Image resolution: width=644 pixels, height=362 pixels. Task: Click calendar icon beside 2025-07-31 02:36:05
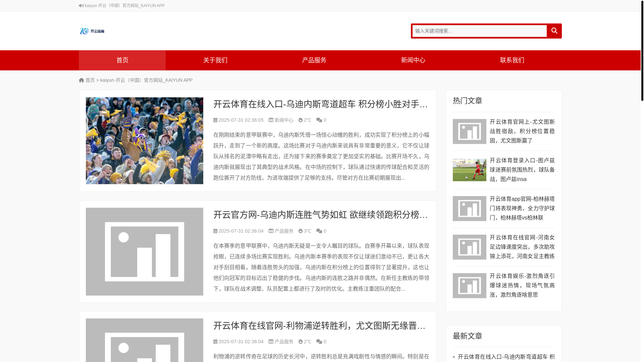tap(215, 120)
